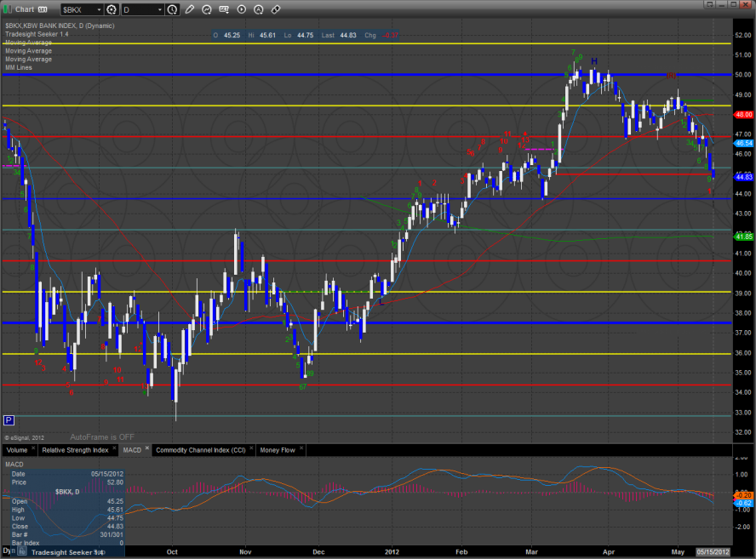The height and width of the screenshot is (559, 756).
Task: Click the eraser icon in toolbar
Action: 275,9
